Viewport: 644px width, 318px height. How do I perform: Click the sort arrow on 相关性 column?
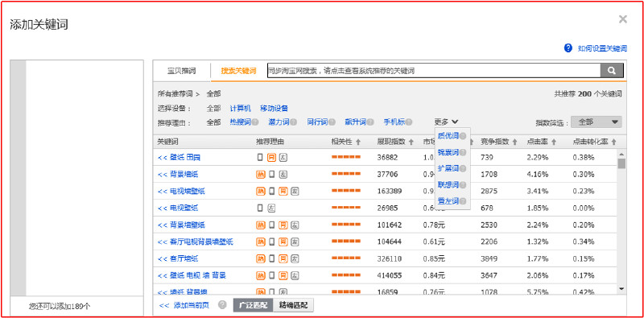[358, 142]
